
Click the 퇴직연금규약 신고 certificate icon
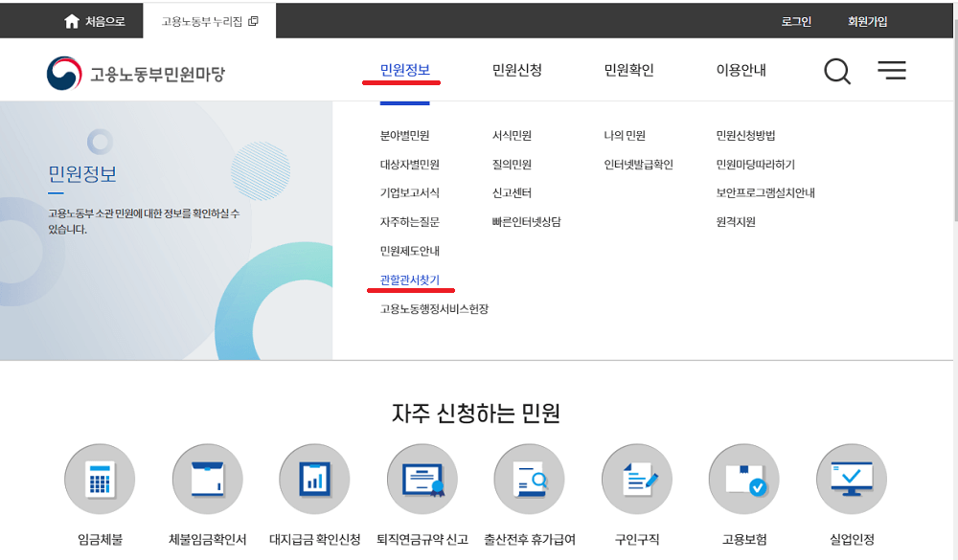422,479
